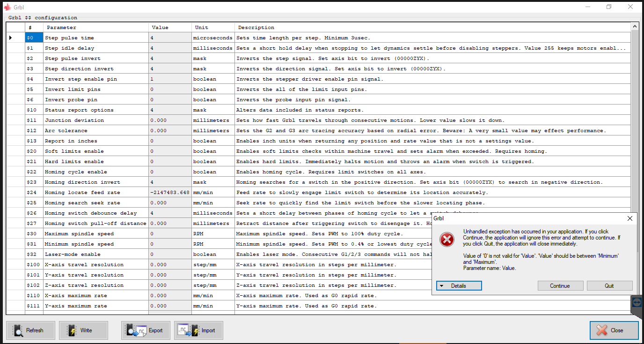Edit the Value cell for Invert step enable pin

(170, 79)
